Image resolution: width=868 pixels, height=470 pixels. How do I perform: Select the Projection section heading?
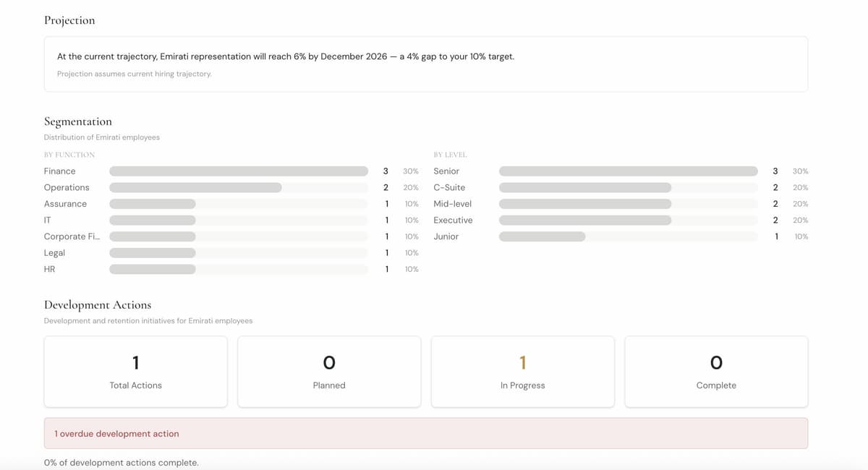69,20
